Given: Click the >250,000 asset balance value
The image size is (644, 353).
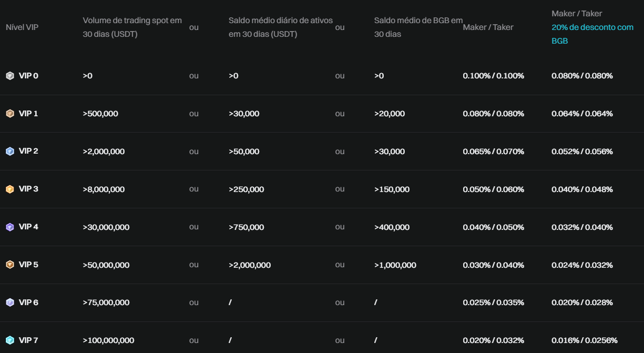Looking at the screenshot, I should [x=246, y=189].
